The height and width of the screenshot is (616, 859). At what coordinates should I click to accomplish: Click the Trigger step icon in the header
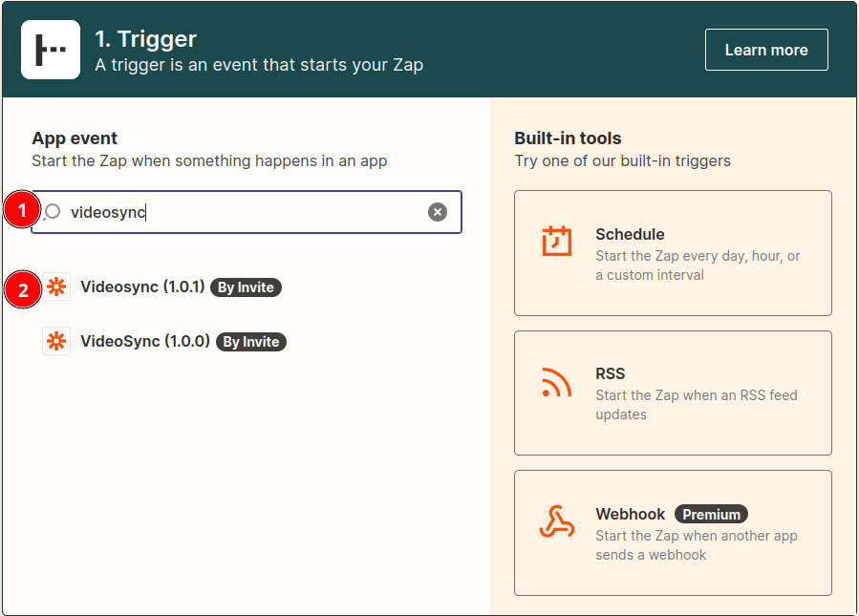50,49
